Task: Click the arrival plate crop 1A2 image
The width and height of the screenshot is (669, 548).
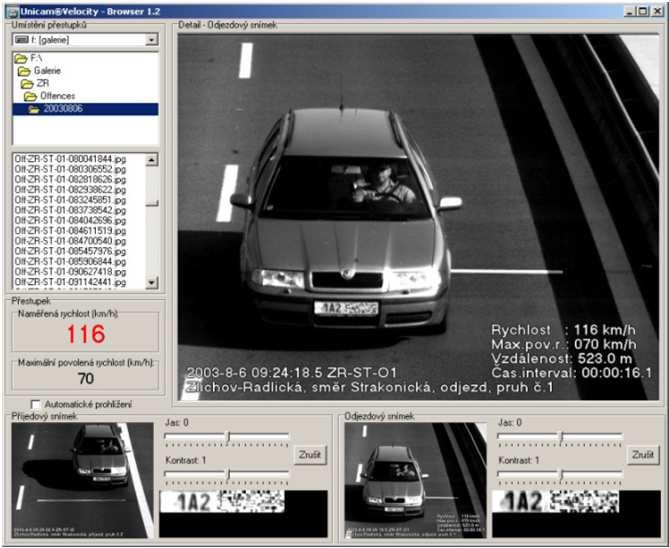Action: pos(222,501)
